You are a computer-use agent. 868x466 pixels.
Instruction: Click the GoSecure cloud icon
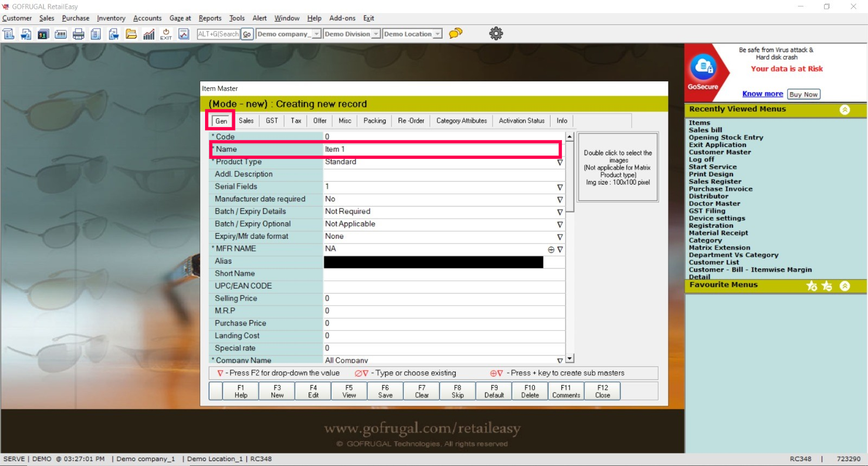[x=703, y=67]
